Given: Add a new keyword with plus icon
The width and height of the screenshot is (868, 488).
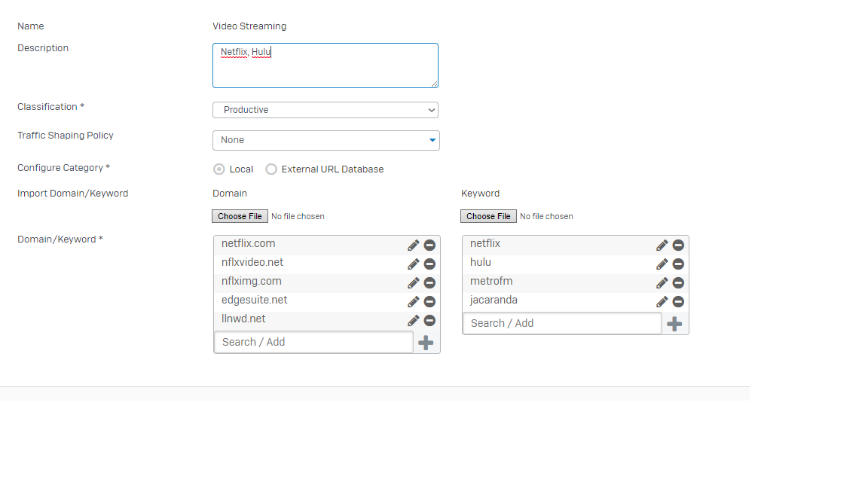Looking at the screenshot, I should click(674, 324).
